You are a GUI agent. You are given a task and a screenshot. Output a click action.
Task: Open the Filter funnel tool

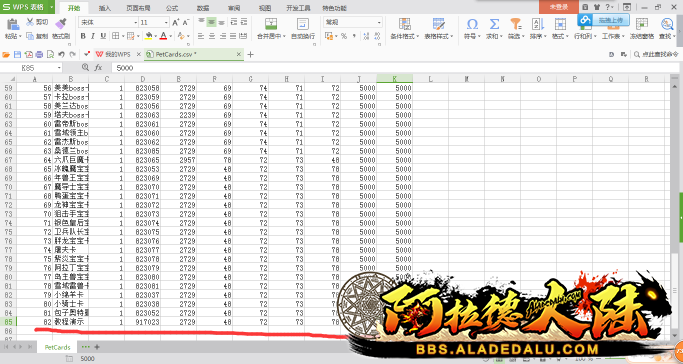[516, 24]
